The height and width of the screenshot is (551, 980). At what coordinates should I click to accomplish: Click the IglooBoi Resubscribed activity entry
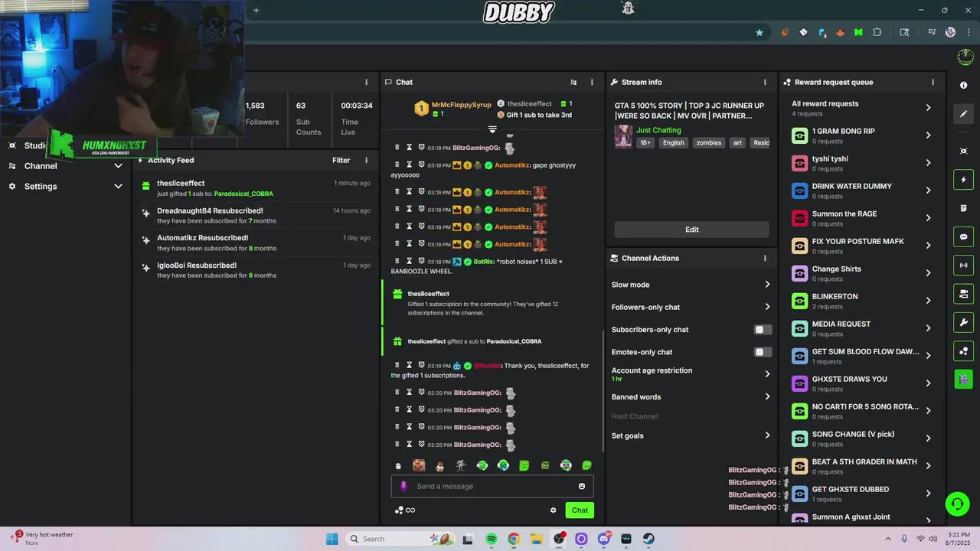[x=256, y=270]
